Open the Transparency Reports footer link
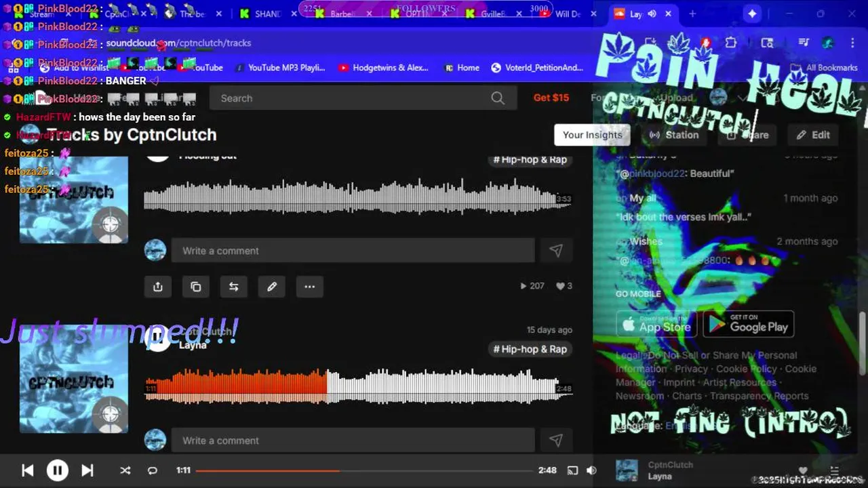 coord(759,396)
